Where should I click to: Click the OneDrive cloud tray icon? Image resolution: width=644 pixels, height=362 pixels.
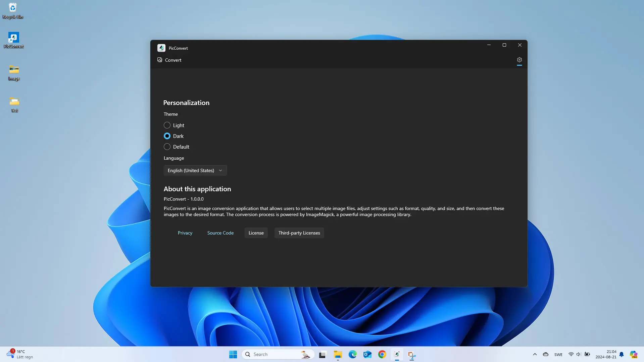546,354
